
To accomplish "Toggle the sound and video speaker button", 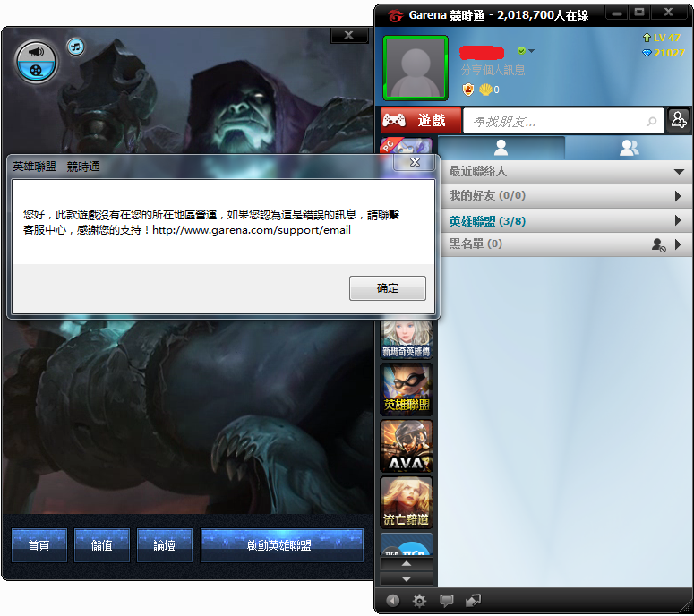I will [x=36, y=62].
